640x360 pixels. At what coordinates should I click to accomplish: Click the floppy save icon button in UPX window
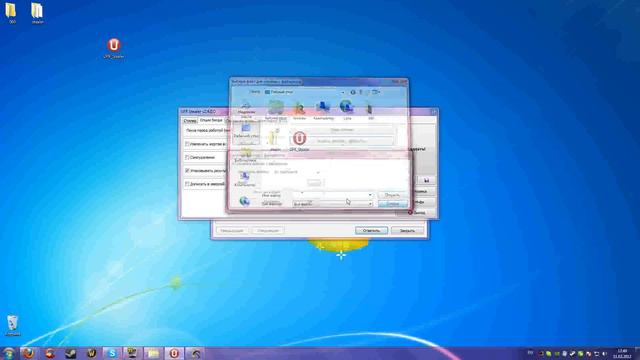426,180
